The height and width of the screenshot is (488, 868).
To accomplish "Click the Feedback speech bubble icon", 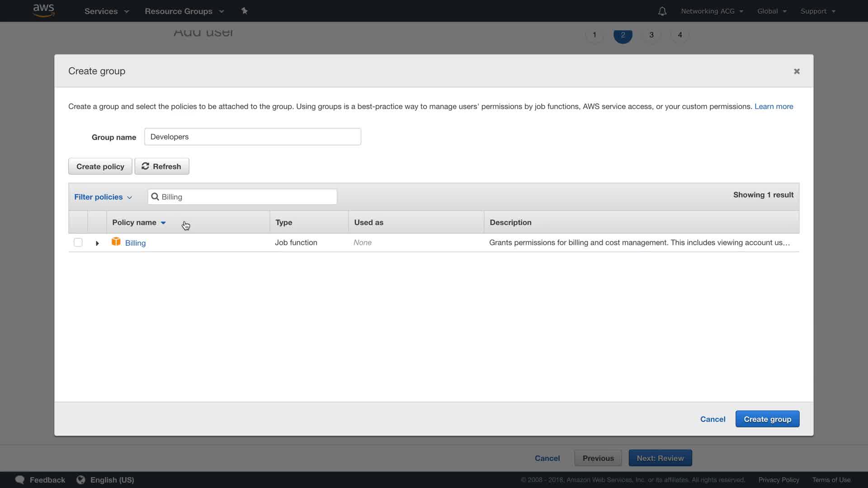I will click(20, 480).
